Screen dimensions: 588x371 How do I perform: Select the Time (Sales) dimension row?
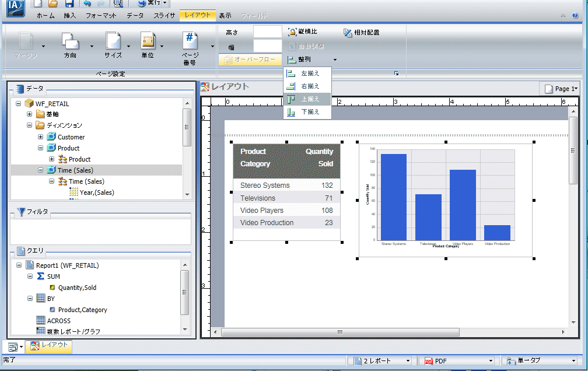[96, 170]
